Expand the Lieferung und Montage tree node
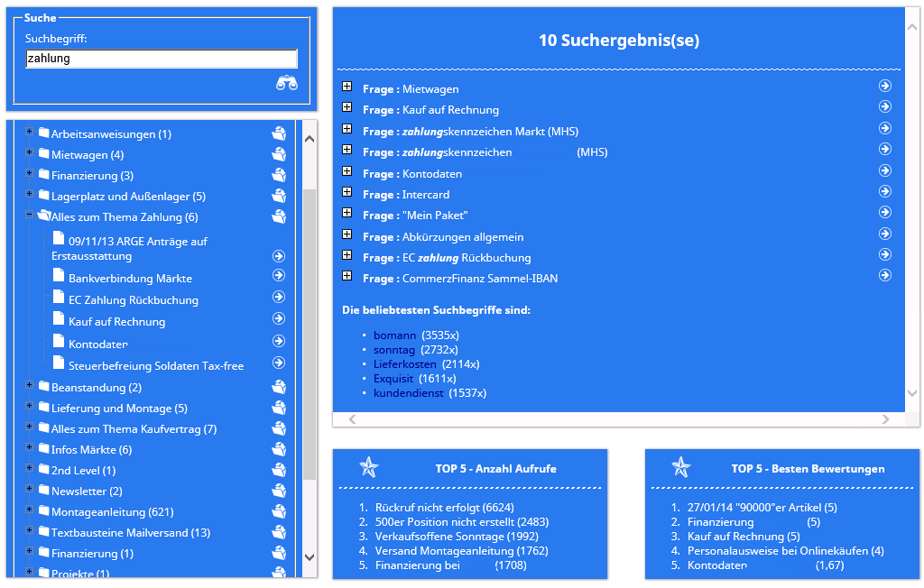The width and height of the screenshot is (924, 588). point(29,406)
